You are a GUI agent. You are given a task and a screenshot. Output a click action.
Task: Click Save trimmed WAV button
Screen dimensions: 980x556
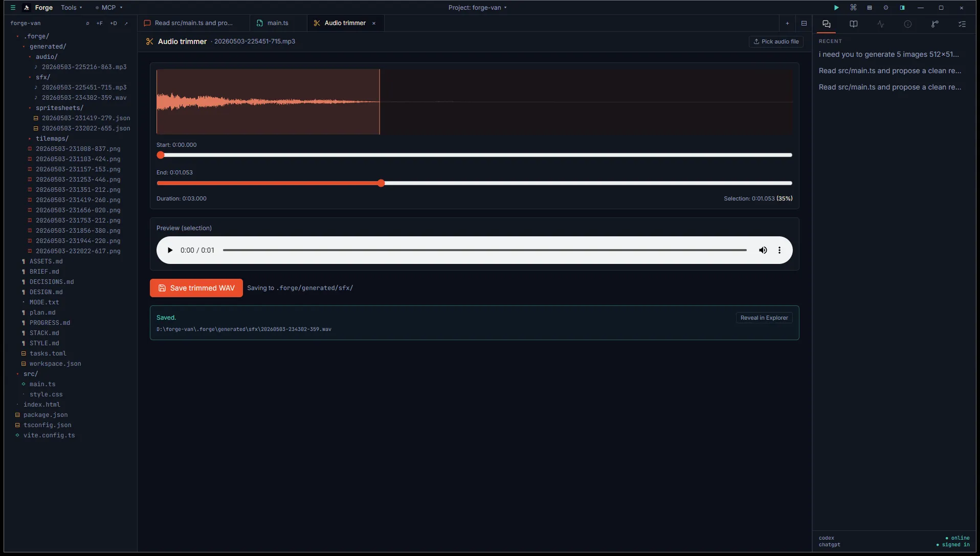click(x=196, y=288)
